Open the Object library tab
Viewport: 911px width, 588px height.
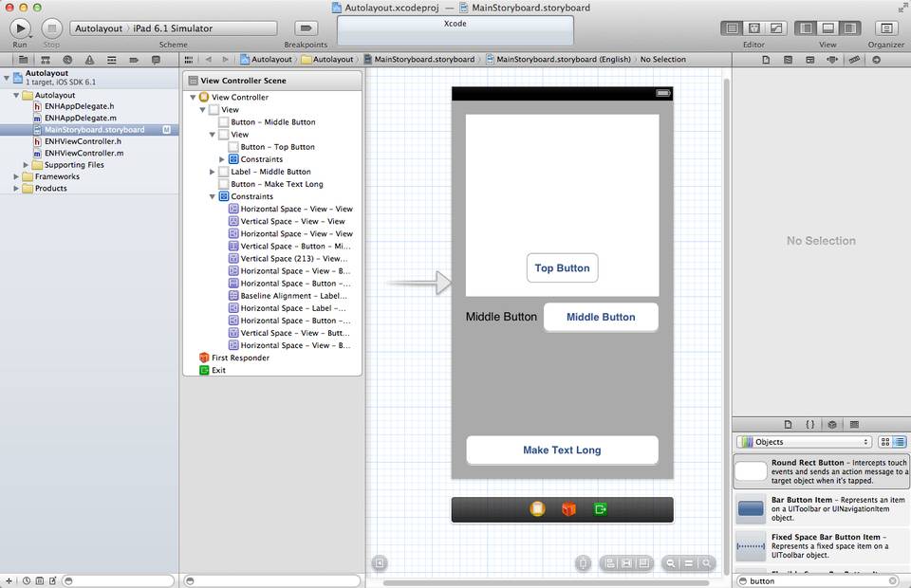pyautogui.click(x=832, y=424)
